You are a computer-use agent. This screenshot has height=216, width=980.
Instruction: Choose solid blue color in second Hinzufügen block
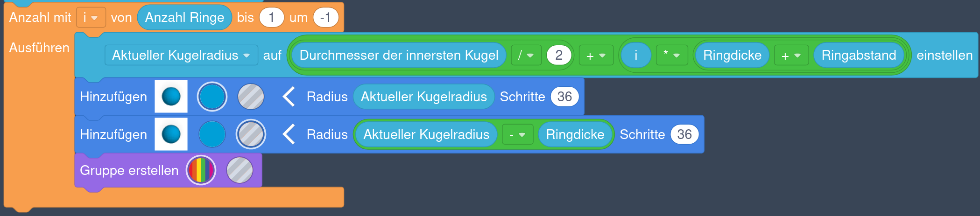pyautogui.click(x=212, y=134)
